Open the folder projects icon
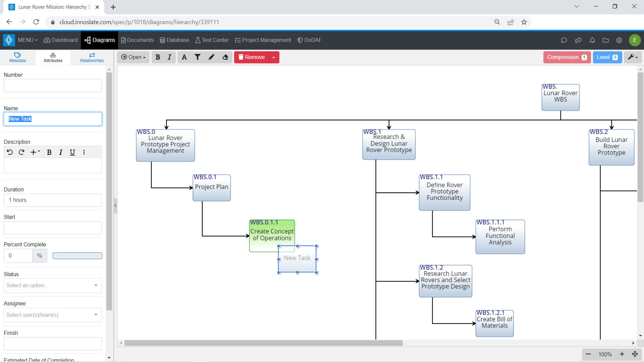644x362 pixels. click(606, 40)
